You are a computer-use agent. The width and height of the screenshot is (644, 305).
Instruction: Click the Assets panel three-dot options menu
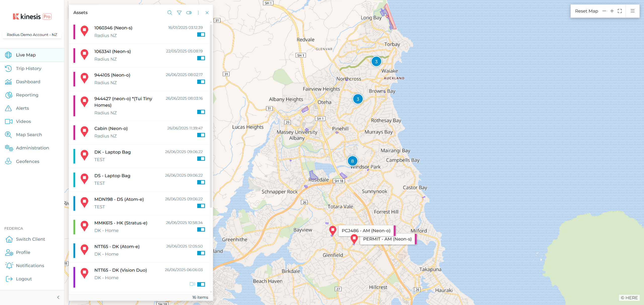coord(198,13)
